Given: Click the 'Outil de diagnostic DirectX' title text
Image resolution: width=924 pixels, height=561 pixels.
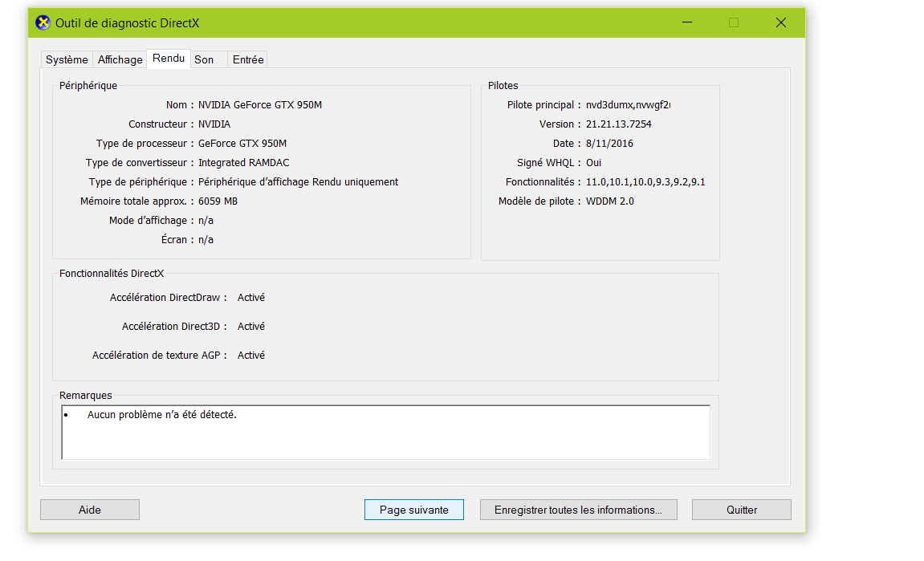Looking at the screenshot, I should coord(128,23).
